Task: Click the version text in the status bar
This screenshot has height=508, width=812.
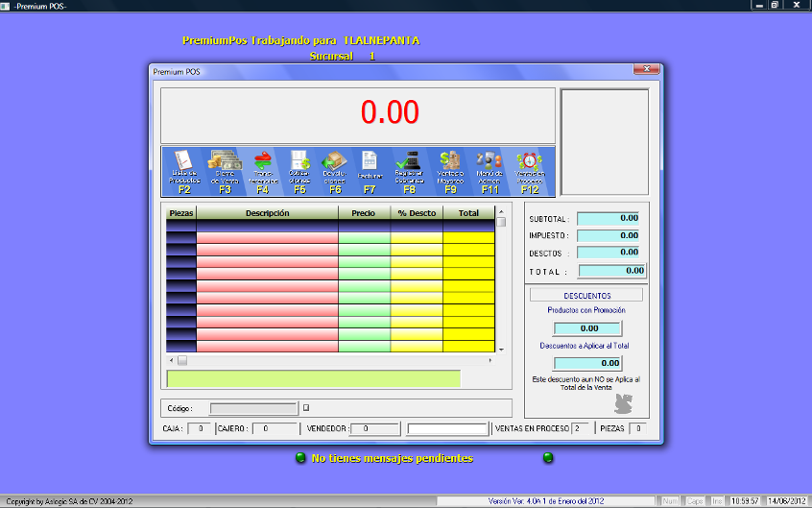Action: point(546,501)
